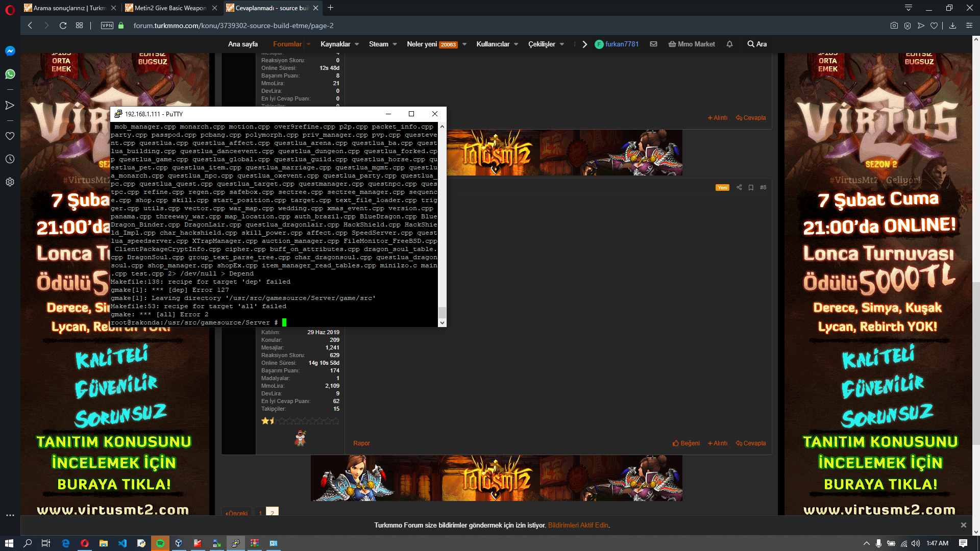This screenshot has width=980, height=551.
Task: Like post #8 with Beğeni
Action: (687, 443)
